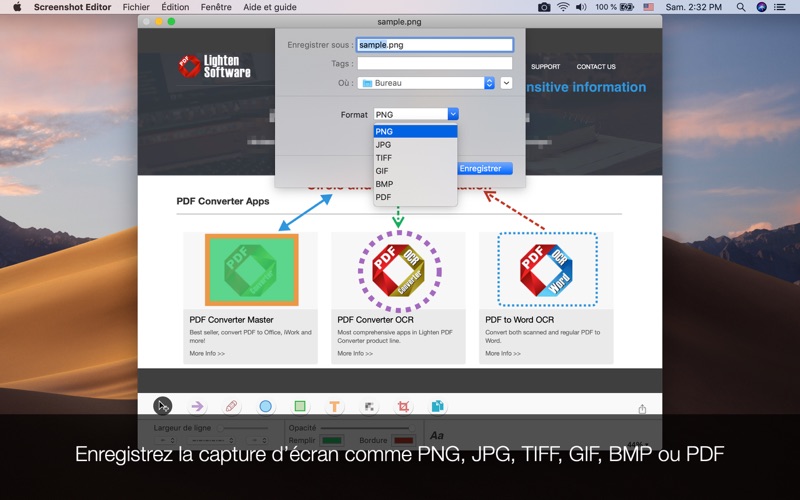800x500 pixels.
Task: Click the Opacité slider
Action: [367, 428]
